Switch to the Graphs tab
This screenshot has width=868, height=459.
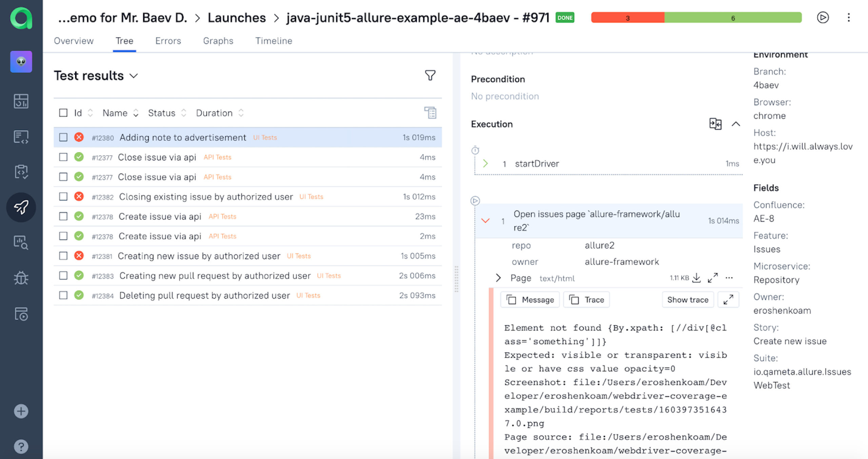(x=218, y=41)
